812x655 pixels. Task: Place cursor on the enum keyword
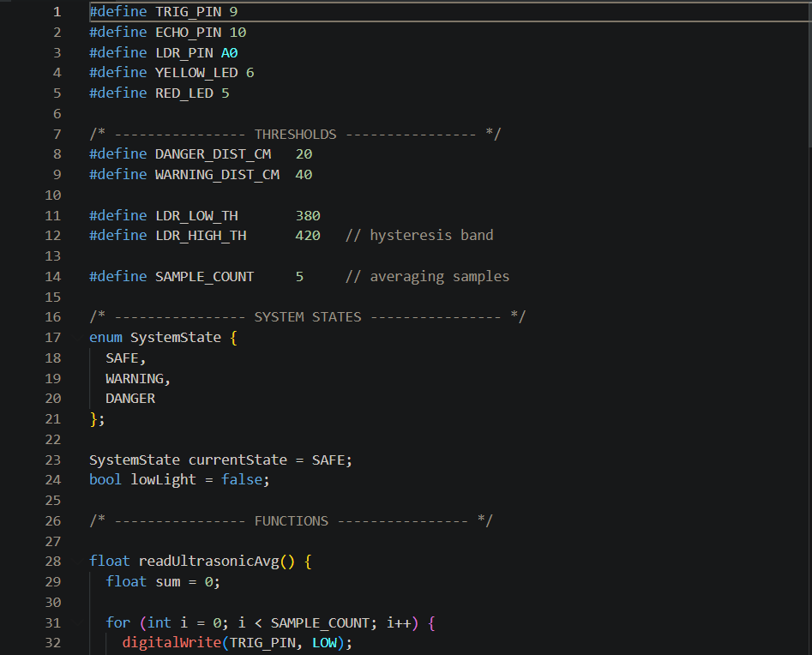coord(105,338)
